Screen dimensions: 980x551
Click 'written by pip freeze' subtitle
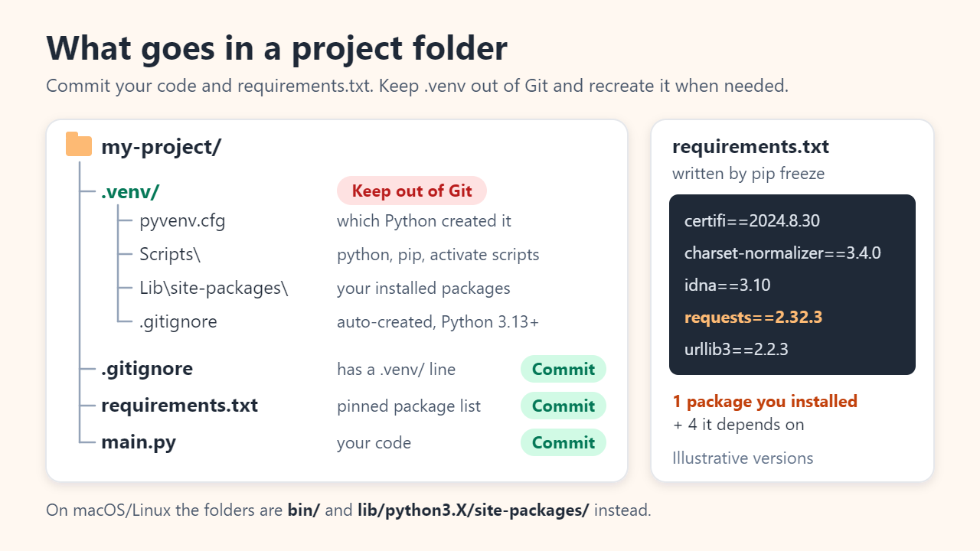coord(748,174)
